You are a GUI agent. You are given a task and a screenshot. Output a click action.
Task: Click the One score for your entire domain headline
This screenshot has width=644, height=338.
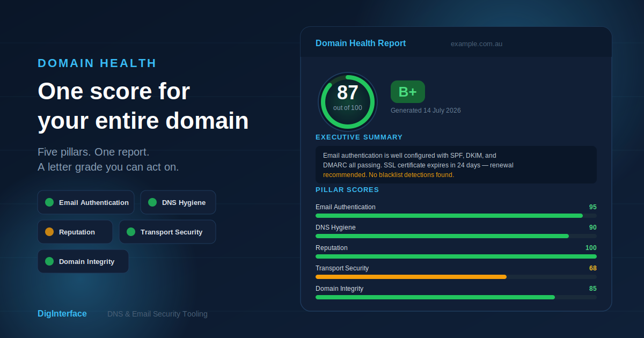coord(143,106)
